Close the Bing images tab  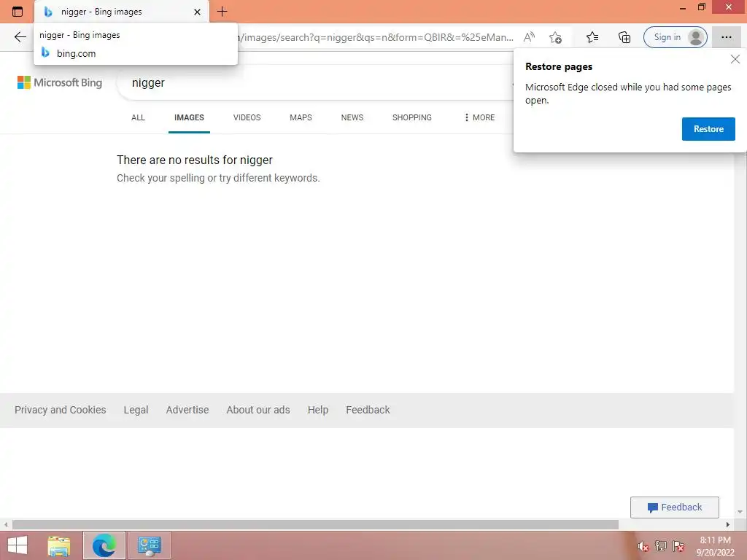coord(197,12)
